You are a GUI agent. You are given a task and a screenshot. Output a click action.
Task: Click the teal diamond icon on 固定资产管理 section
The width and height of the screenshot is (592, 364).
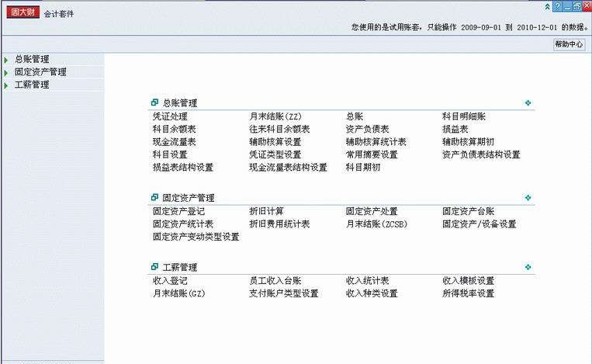[528, 197]
